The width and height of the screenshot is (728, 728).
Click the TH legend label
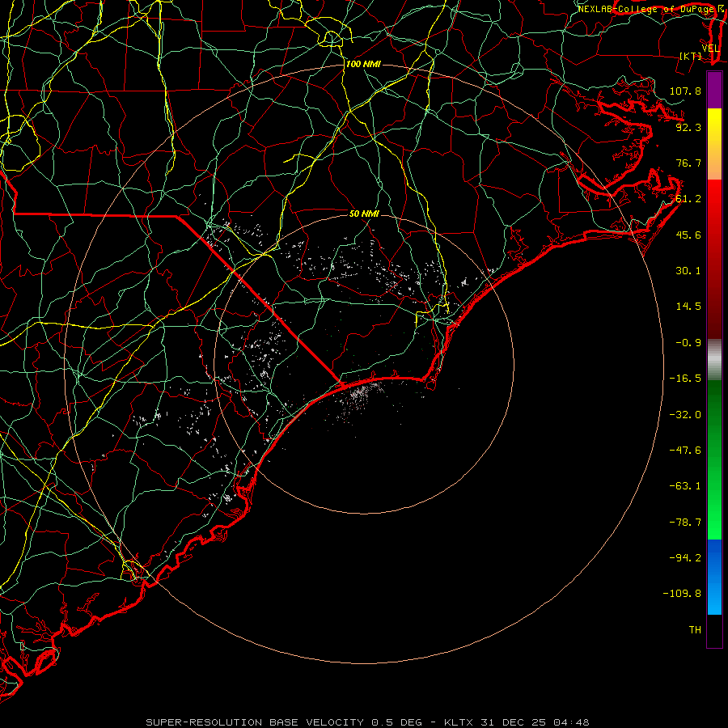pyautogui.click(x=695, y=630)
